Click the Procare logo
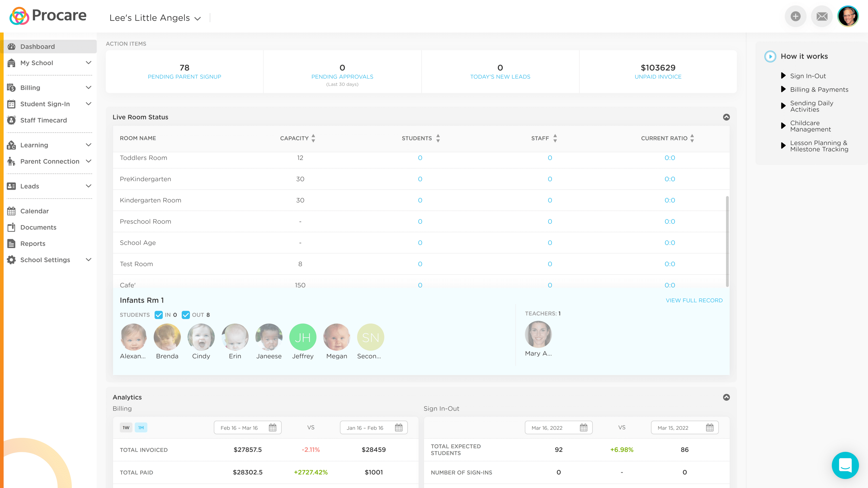The image size is (868, 488). [x=48, y=16]
